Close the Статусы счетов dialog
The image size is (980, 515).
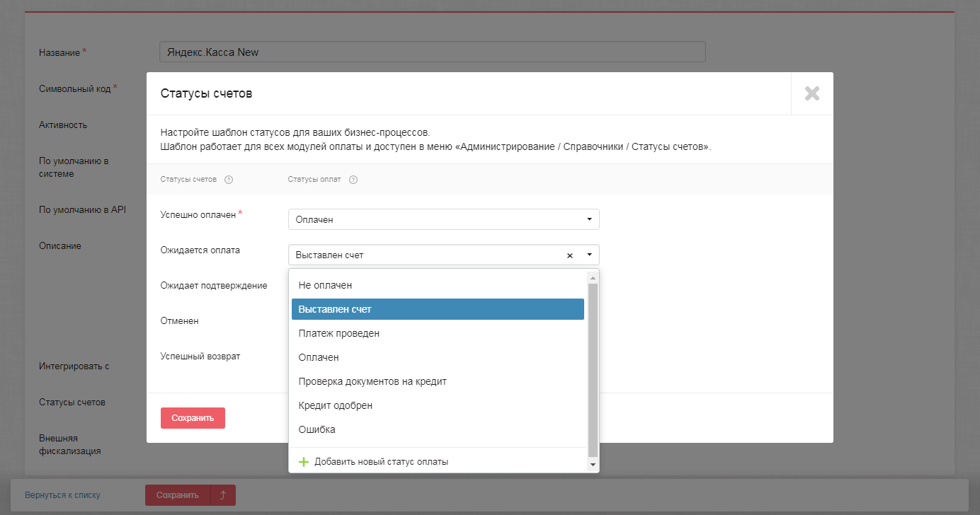coord(811,93)
